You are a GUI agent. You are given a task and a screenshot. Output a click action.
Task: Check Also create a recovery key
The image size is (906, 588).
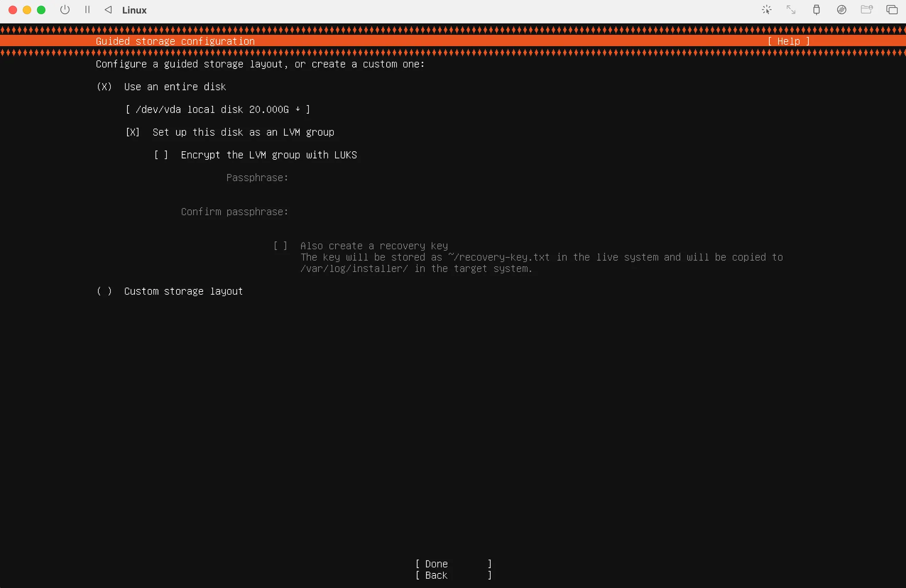tap(280, 246)
